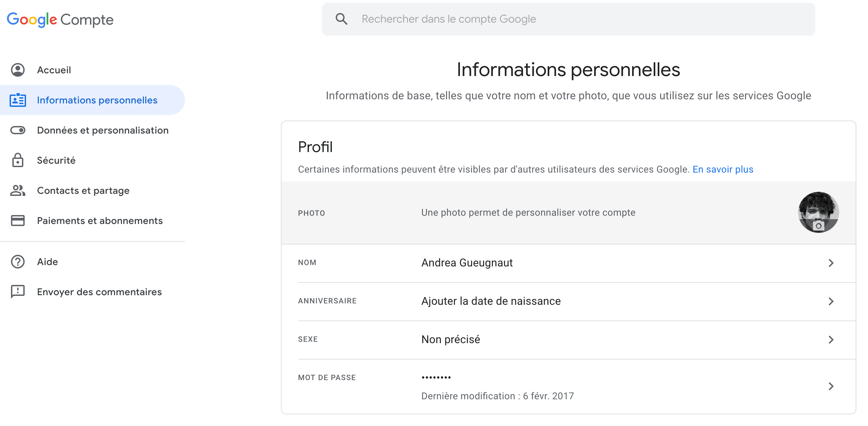
Task: Click the Accueil person icon
Action: pos(18,70)
